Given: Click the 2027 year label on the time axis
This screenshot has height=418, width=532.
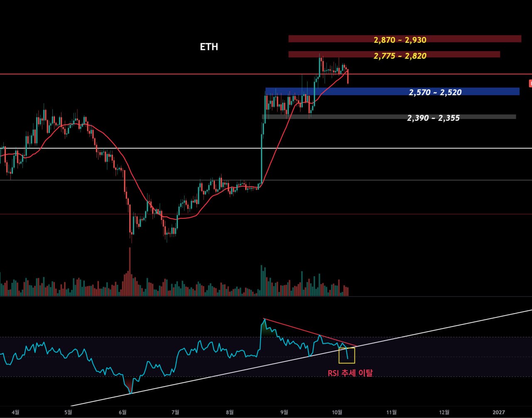Looking at the screenshot, I should (498, 412).
